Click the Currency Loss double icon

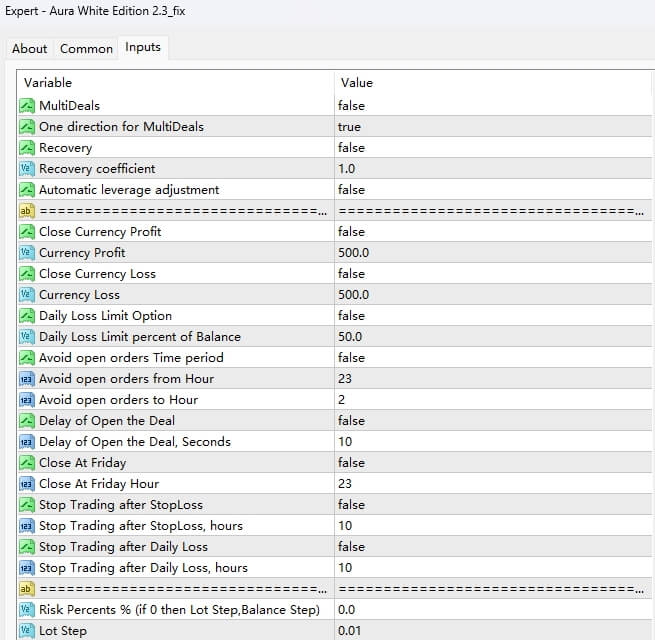tap(27, 295)
